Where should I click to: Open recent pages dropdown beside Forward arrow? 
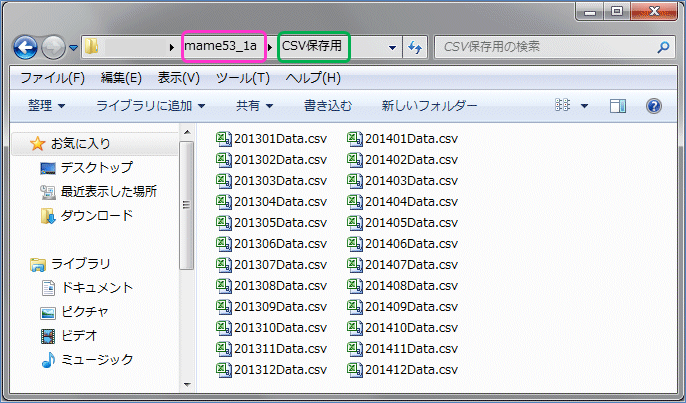coord(74,47)
